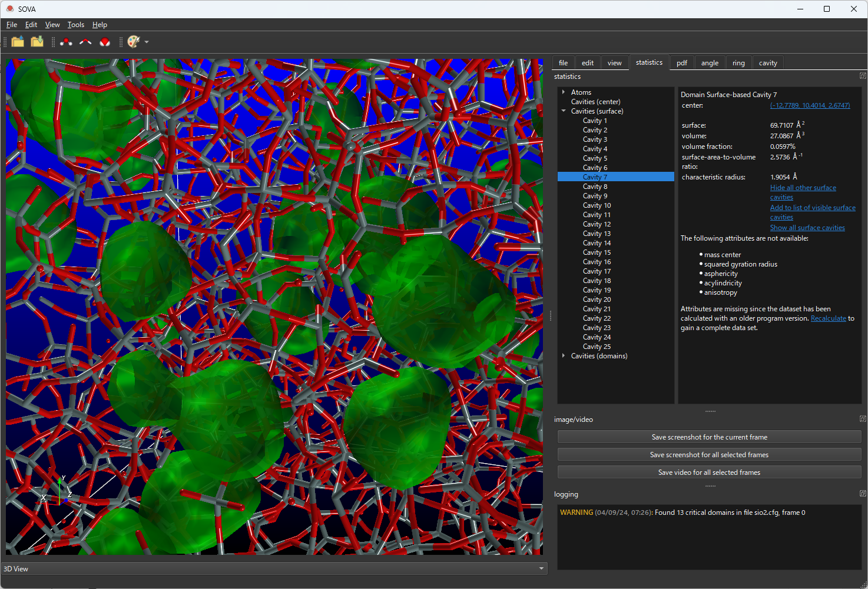Click Add to list of visible surface cavities
Viewport: 868px width, 589px height.
(x=813, y=212)
